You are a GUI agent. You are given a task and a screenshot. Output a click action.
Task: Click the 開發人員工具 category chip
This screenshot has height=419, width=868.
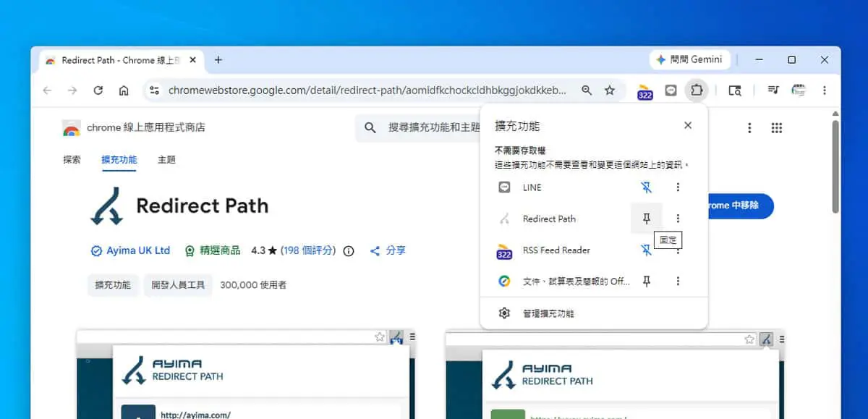tap(178, 285)
